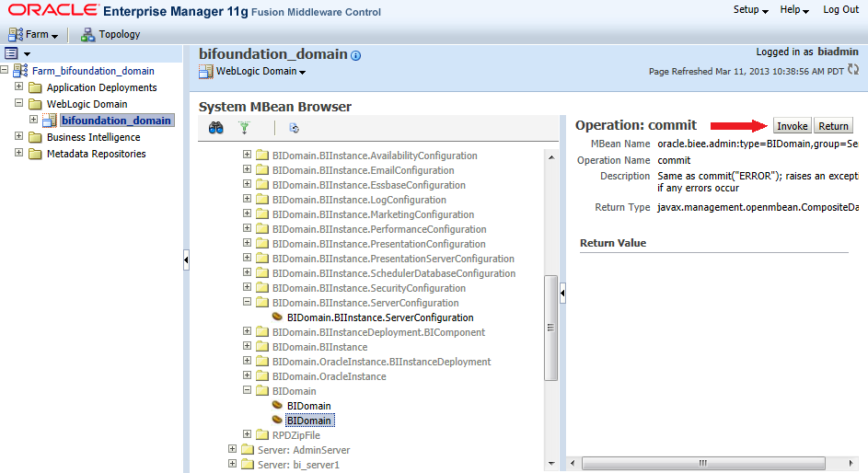The image size is (868, 473).
Task: Click the page refresh arrows icon
Action: 853,70
